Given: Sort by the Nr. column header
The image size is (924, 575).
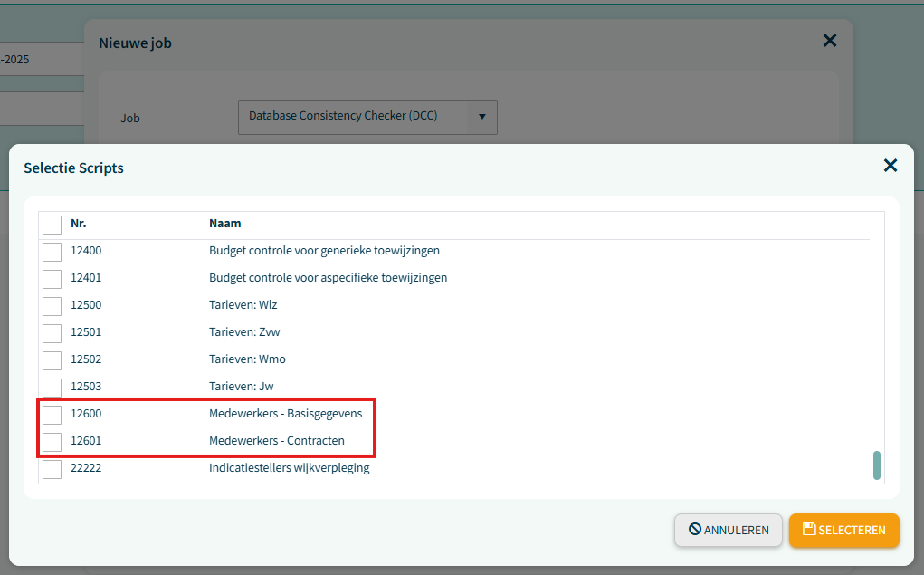Looking at the screenshot, I should point(79,224).
